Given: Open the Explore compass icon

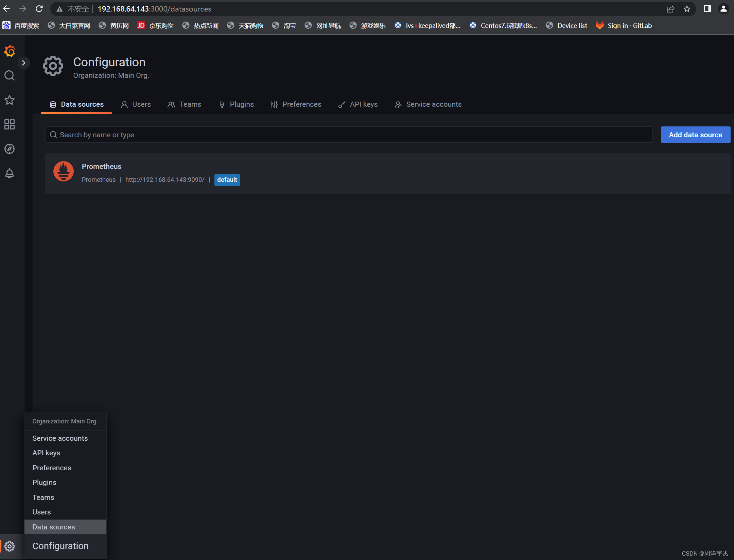Looking at the screenshot, I should (10, 149).
